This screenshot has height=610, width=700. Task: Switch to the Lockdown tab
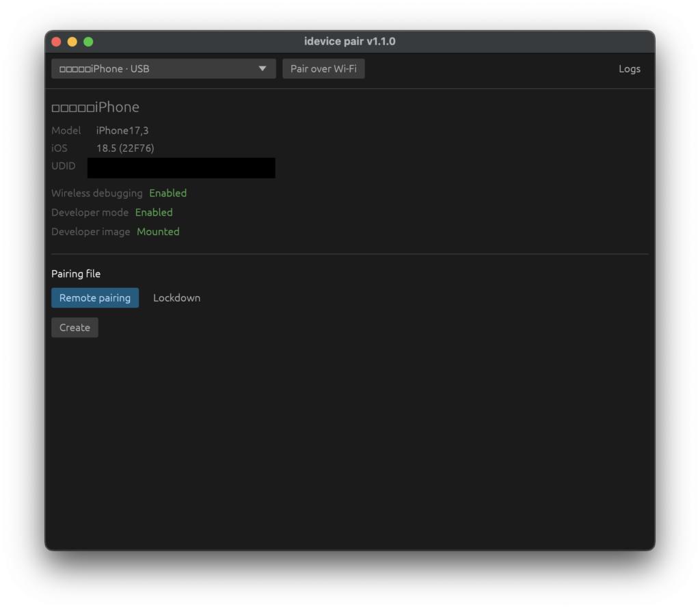click(177, 298)
